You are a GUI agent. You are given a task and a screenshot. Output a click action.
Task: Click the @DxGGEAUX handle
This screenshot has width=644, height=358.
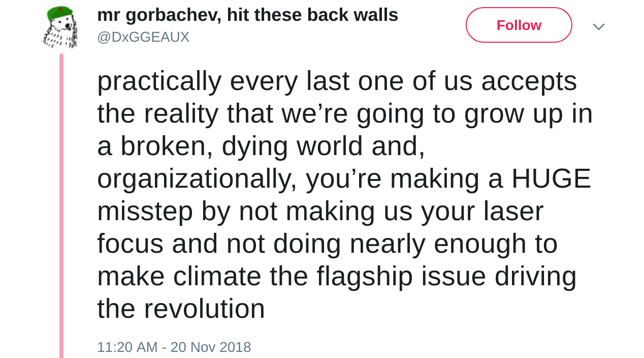tap(143, 37)
